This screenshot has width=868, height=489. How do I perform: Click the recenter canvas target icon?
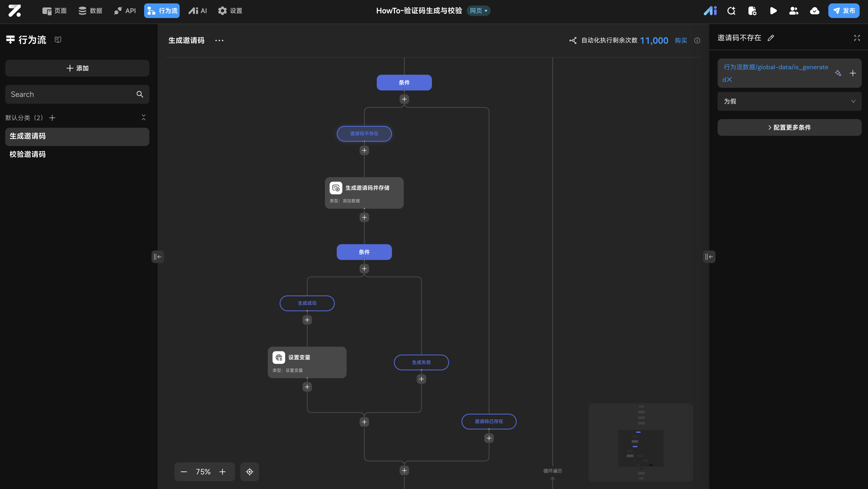249,471
